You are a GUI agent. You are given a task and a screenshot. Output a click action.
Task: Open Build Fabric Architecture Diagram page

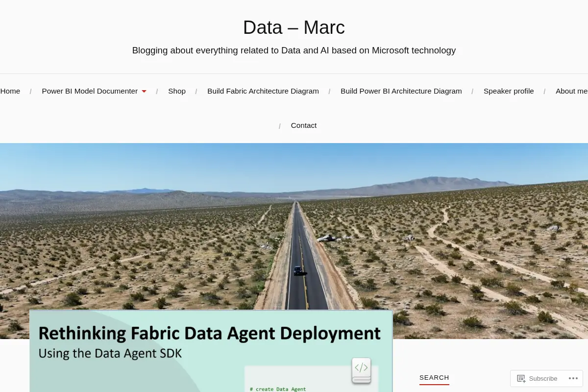pos(263,91)
